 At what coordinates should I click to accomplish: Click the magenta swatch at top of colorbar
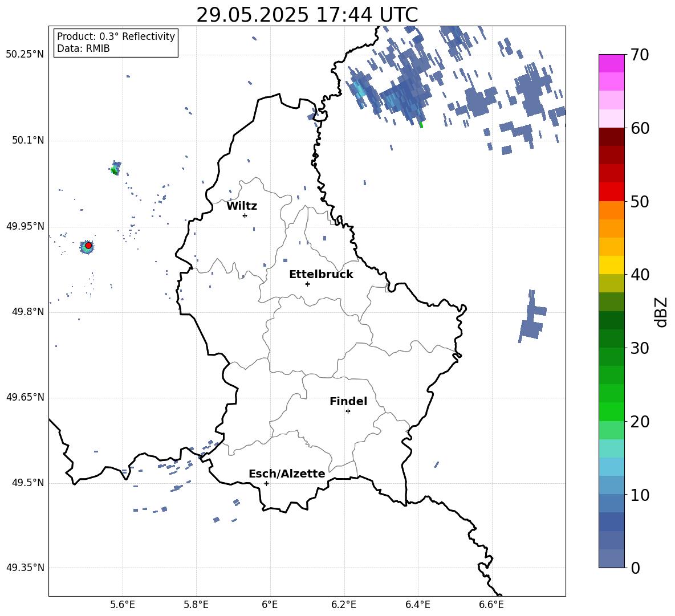pos(611,63)
